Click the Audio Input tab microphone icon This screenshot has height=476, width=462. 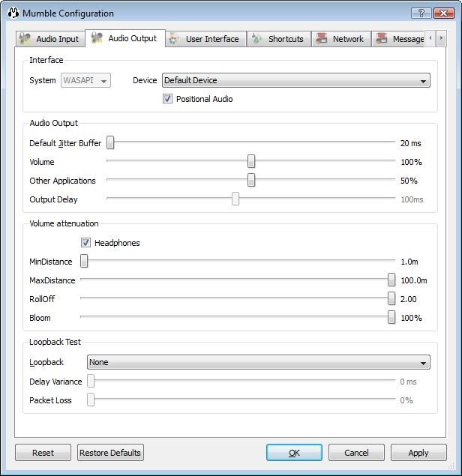[x=25, y=39]
